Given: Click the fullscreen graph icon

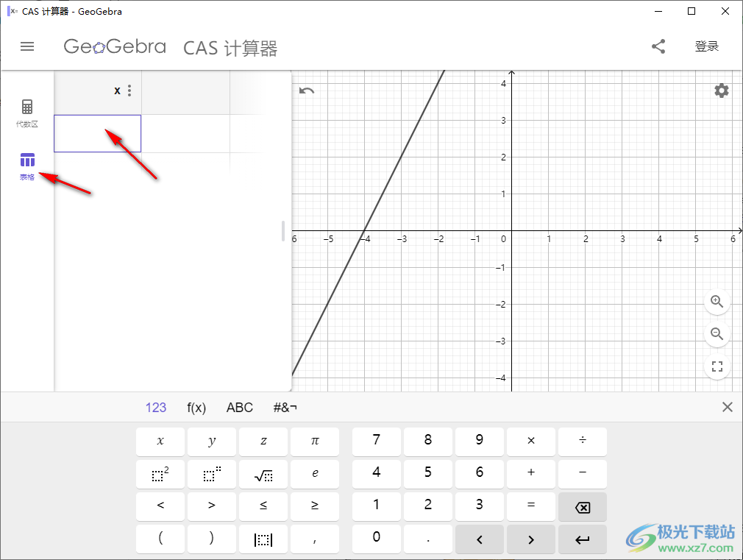Looking at the screenshot, I should coord(717,366).
